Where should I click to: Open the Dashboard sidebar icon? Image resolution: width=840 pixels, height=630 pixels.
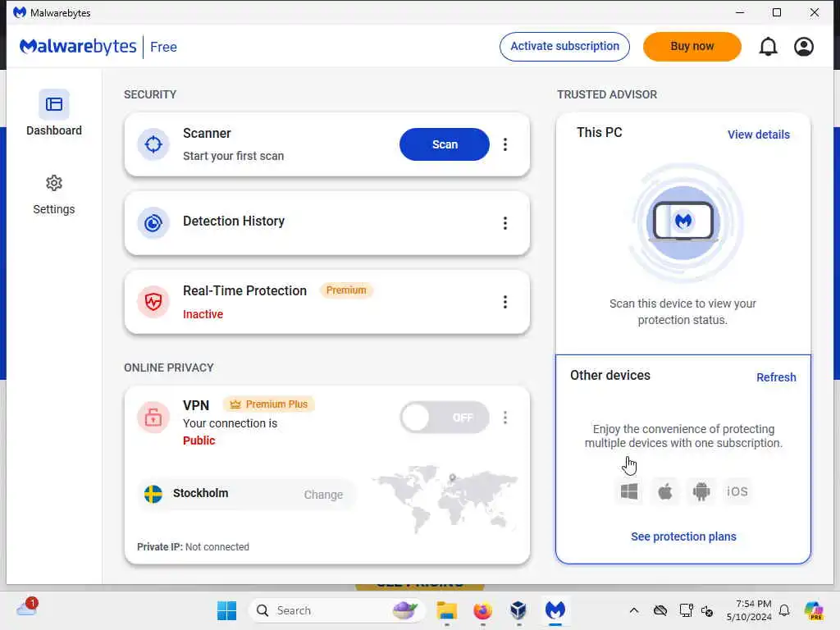point(53,104)
